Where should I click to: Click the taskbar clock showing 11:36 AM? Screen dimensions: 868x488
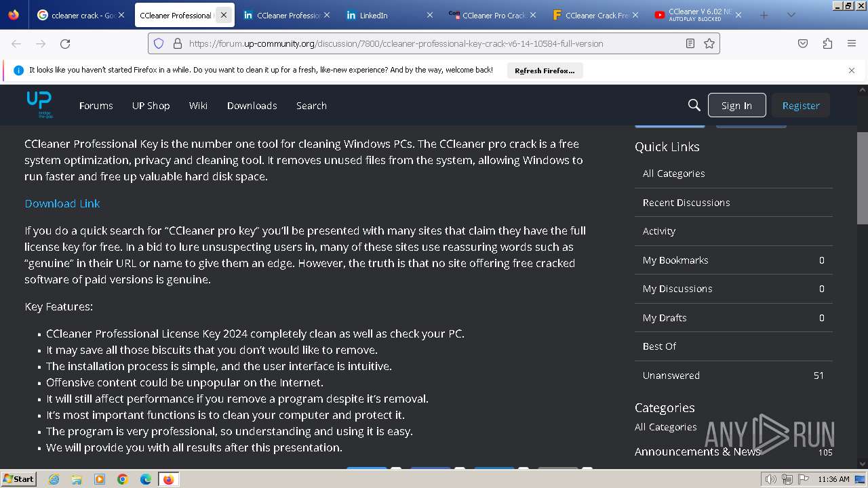click(x=833, y=479)
